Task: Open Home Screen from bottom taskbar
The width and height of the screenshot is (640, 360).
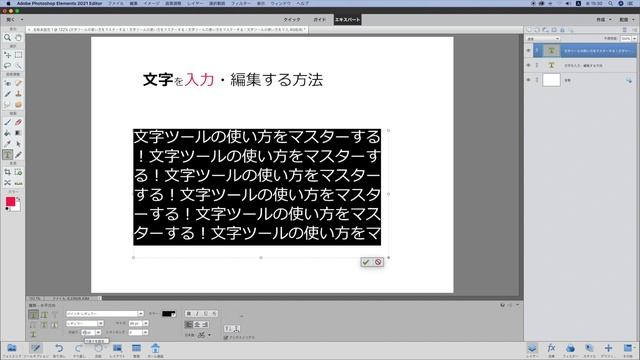Action: click(155, 350)
